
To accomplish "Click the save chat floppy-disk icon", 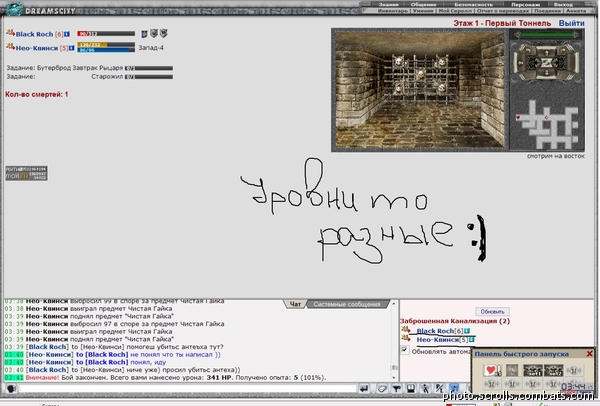I will [x=411, y=389].
